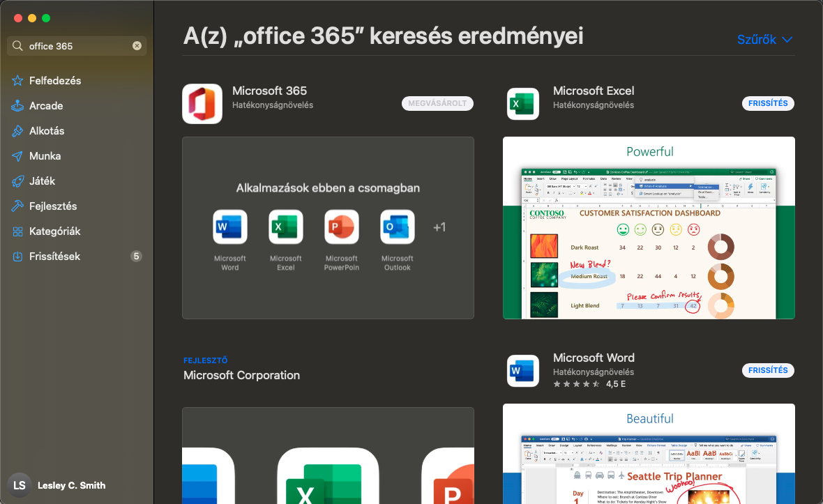Click the Frissítések download icon
Screen dimensions: 823x504
click(17, 257)
